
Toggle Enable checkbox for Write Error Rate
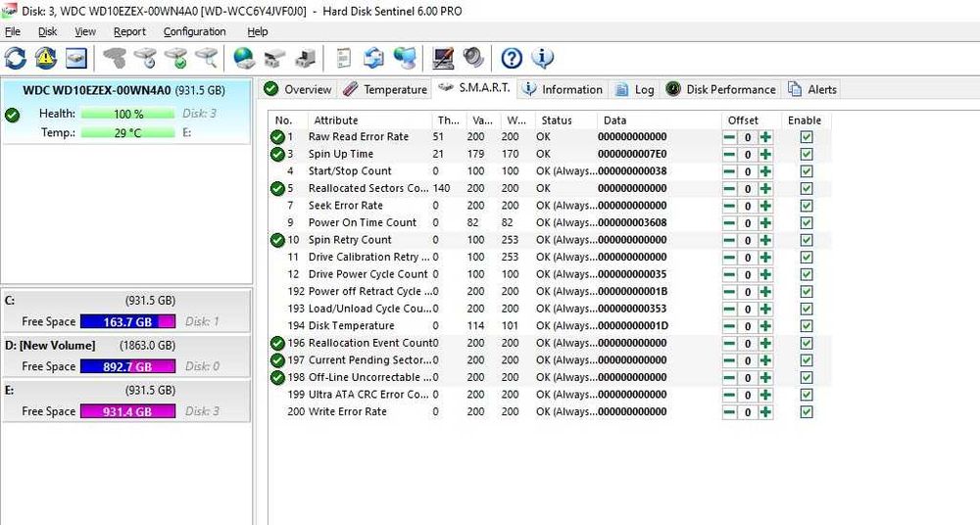tap(807, 412)
